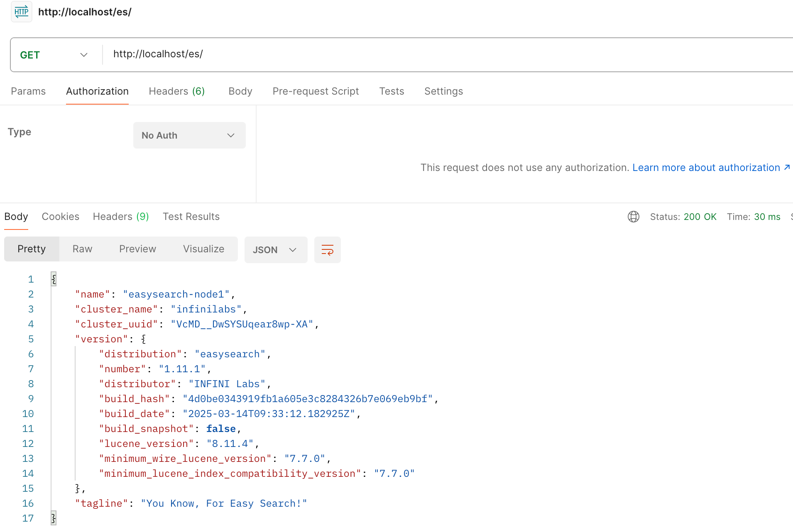793x532 pixels.
Task: Click the "tagline" key on line 16
Action: click(x=101, y=503)
